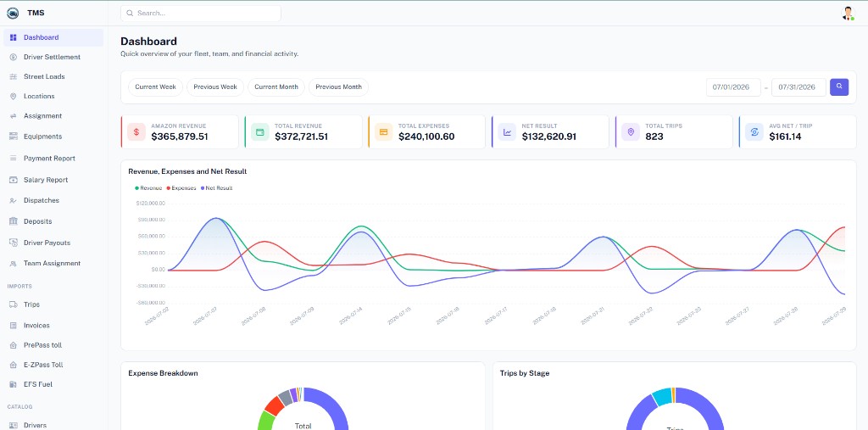Click the Avg Net value $161.14
Screen dimensions: 868x430
(785, 137)
